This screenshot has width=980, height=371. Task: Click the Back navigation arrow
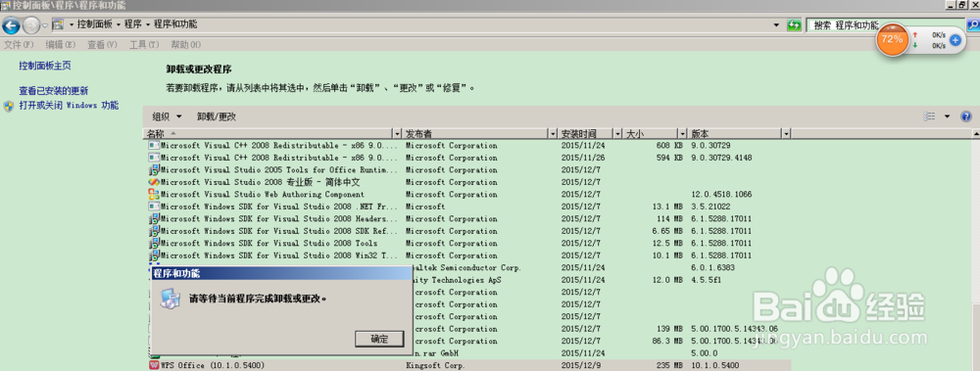(11, 25)
